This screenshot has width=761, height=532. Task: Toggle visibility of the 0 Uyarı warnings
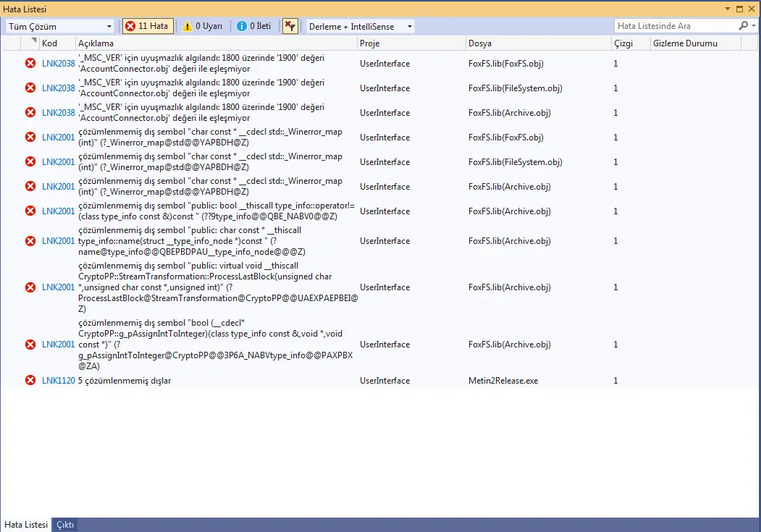[204, 25]
